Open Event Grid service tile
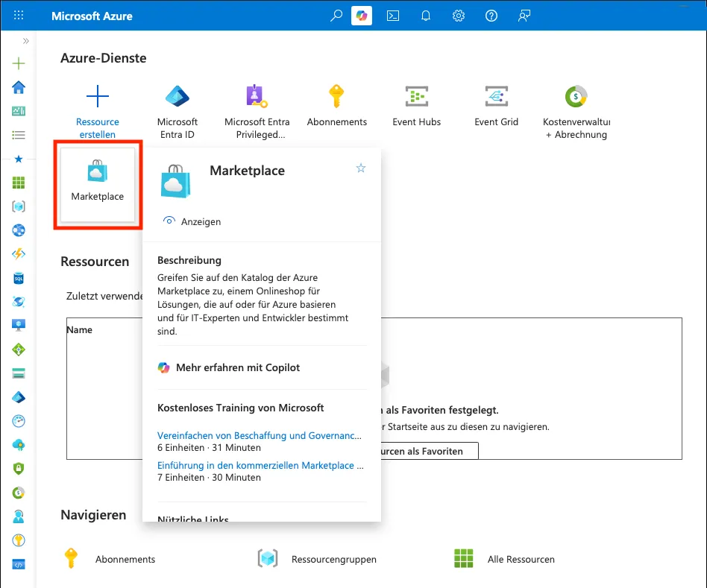This screenshot has height=588, width=707. (497, 107)
